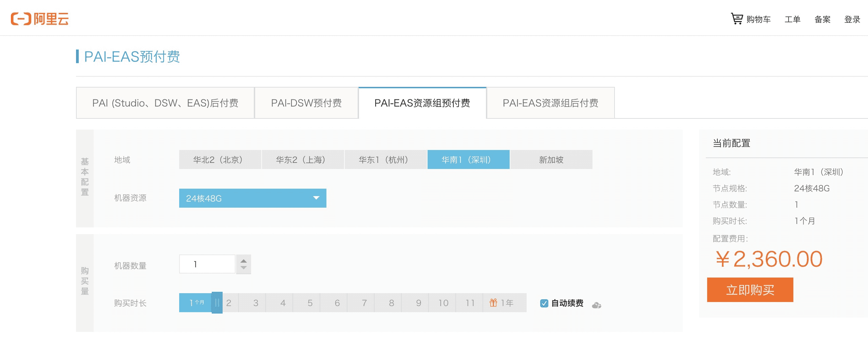Open the 购物车 link

758,19
